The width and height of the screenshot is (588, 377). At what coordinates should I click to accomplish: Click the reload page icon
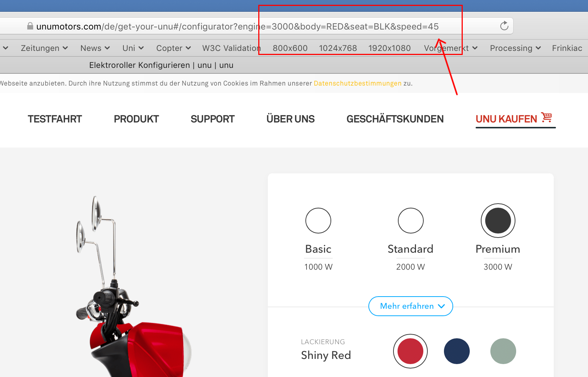504,26
